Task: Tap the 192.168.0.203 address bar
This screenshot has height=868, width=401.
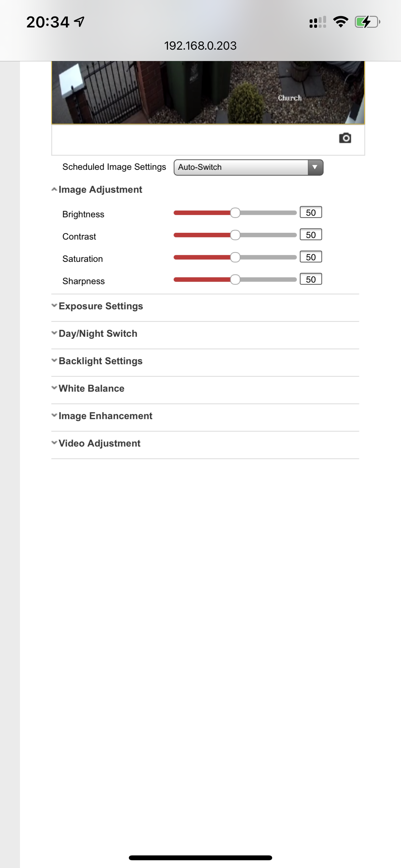Action: point(200,46)
